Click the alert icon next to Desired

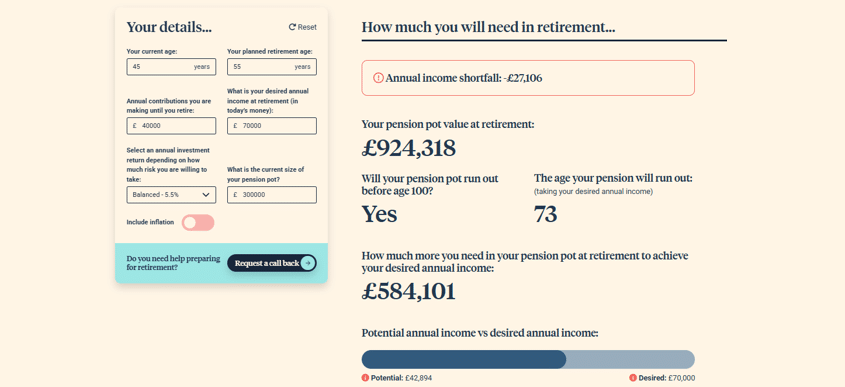coord(633,378)
